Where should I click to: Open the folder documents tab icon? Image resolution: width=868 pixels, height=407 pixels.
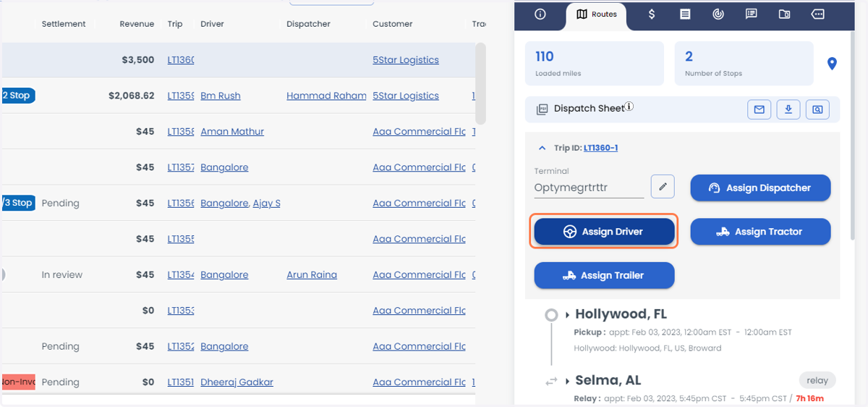coord(785,14)
